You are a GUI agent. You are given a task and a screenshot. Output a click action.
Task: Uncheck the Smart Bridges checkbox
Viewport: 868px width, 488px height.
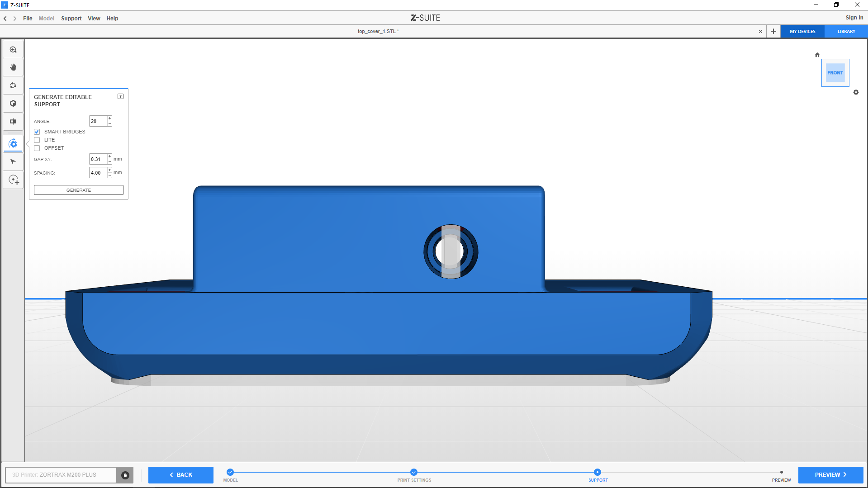pyautogui.click(x=37, y=132)
